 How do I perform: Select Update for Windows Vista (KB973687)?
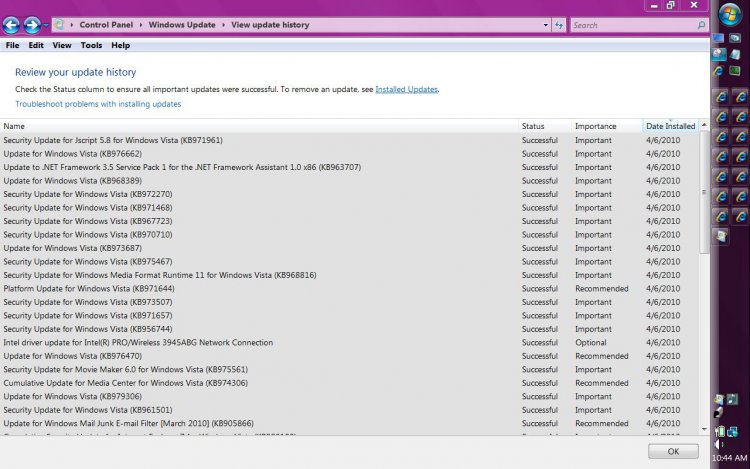[x=350, y=248]
